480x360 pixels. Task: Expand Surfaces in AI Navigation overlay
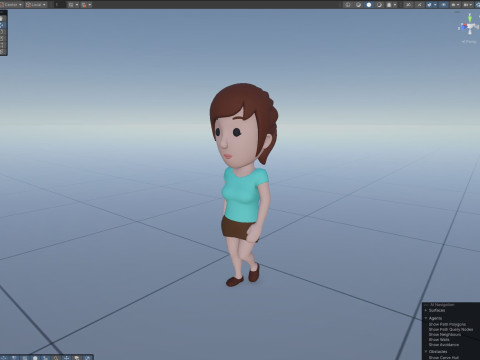(x=426, y=310)
